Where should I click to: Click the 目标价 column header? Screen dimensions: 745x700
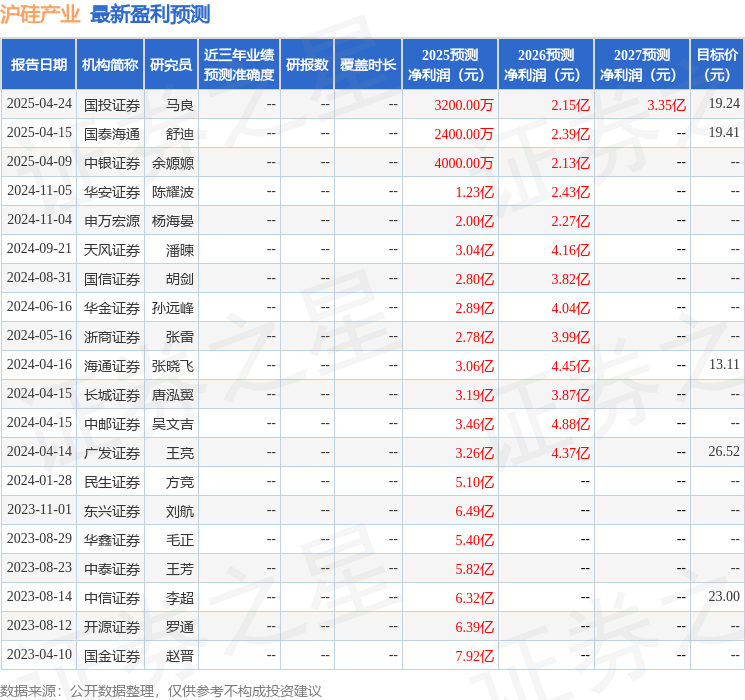pos(717,65)
